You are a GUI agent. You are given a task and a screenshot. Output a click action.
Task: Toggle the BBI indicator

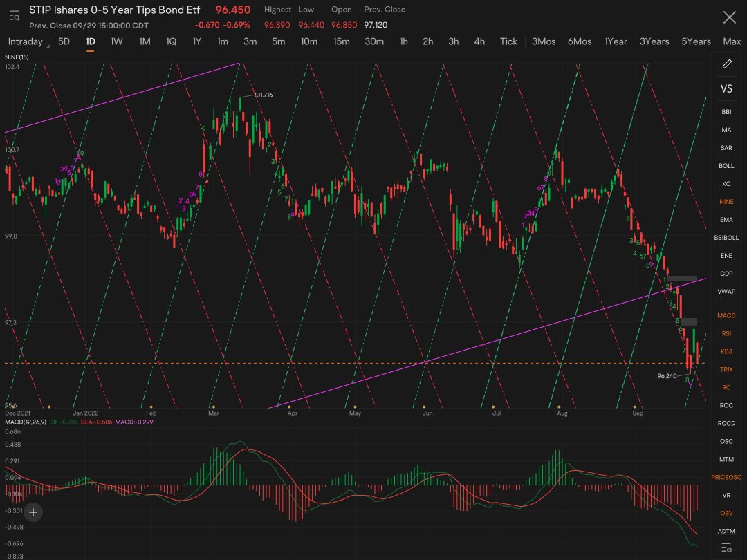click(x=726, y=112)
